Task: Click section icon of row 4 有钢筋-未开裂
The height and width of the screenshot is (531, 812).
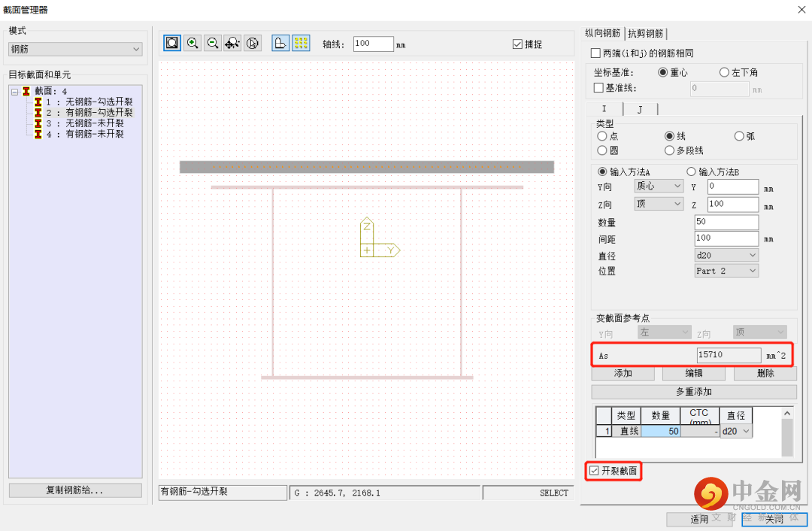Action: (x=38, y=134)
